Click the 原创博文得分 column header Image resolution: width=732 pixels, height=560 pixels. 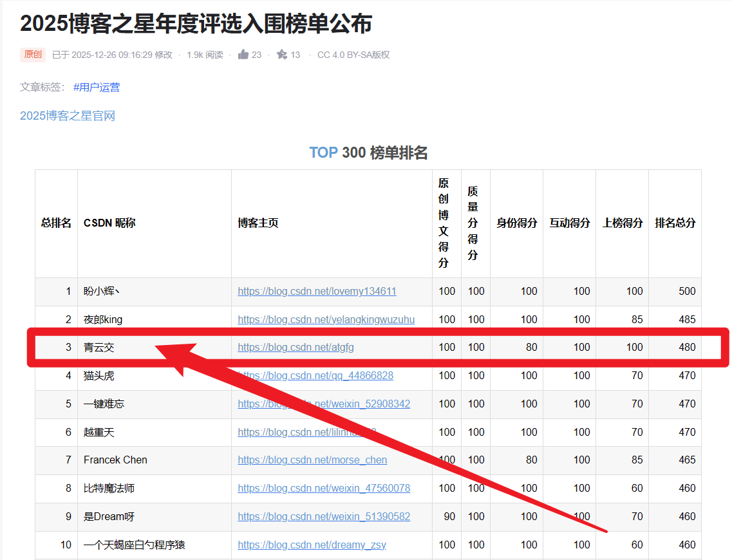coord(444,223)
